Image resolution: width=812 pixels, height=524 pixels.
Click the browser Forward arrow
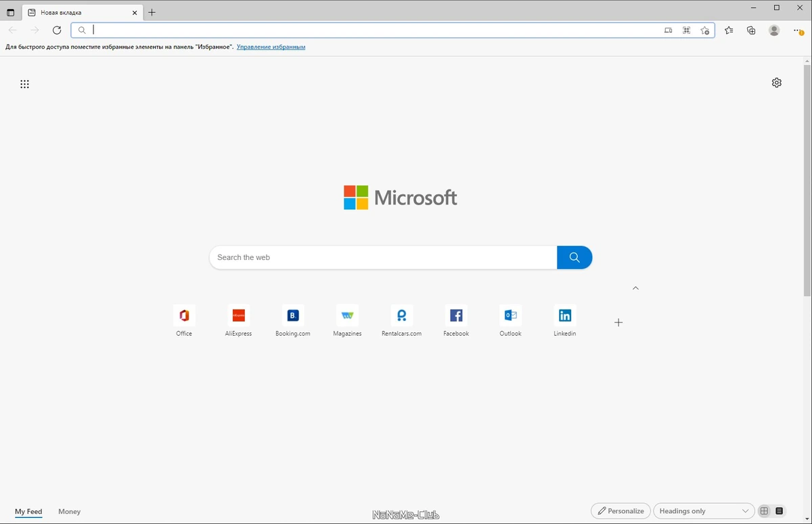click(x=35, y=30)
